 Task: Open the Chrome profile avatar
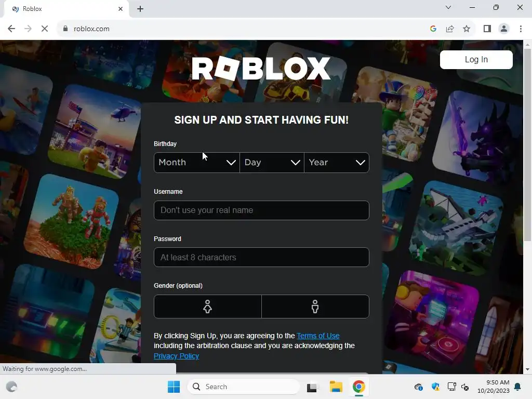[x=504, y=29]
